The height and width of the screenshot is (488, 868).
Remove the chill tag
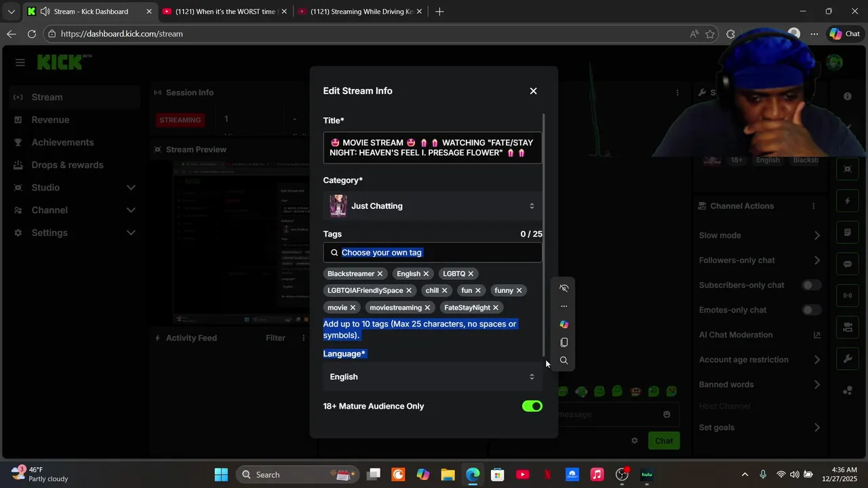445,291
